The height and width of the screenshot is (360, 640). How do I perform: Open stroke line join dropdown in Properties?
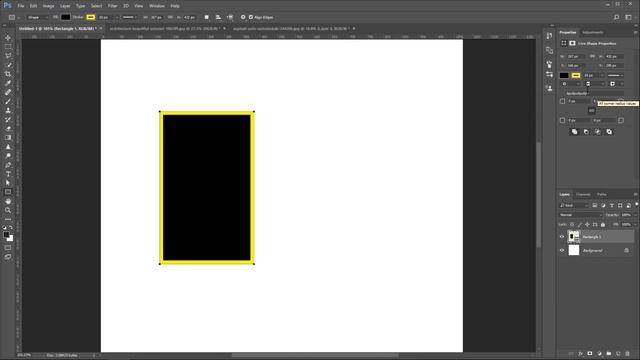(x=616, y=84)
